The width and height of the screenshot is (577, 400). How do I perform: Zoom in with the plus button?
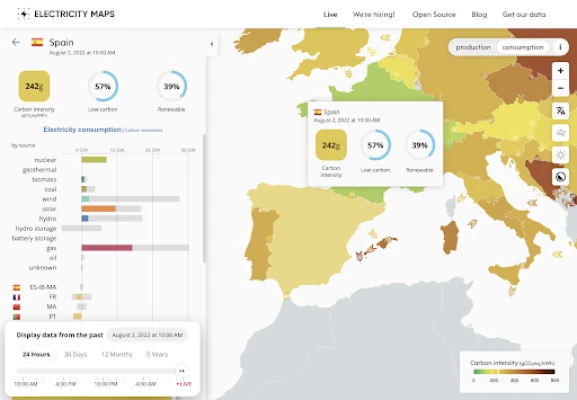(560, 71)
